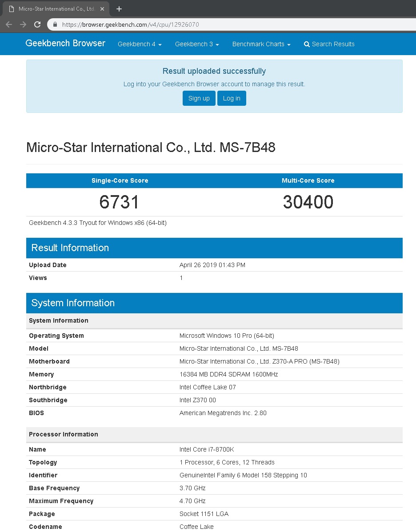Click the Z370-A PRO motherboard value
Image resolution: width=416 pixels, height=532 pixels.
tap(259, 361)
